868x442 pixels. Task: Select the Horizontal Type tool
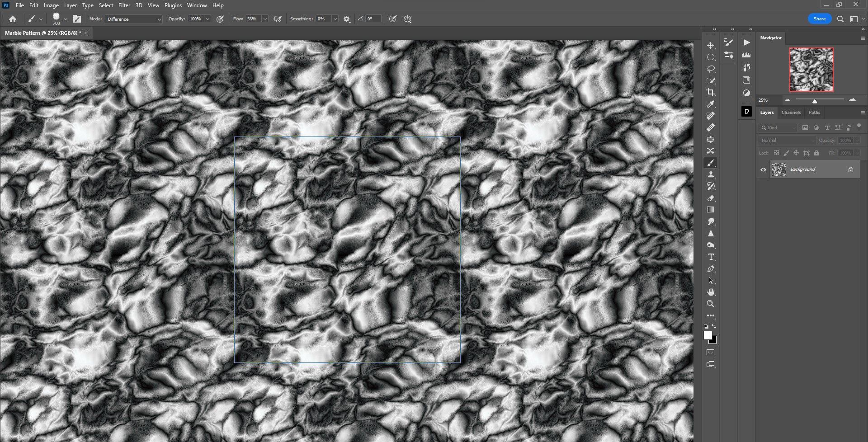point(711,257)
